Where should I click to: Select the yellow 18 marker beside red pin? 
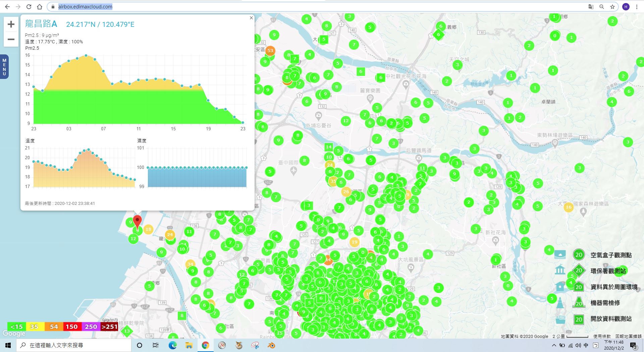point(148,229)
